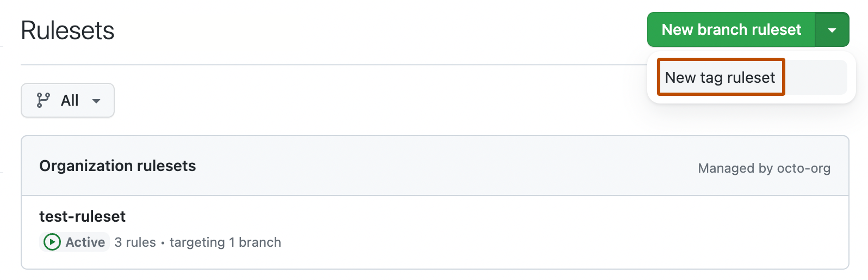Click the green Active play-circle icon
The width and height of the screenshot is (868, 280).
(52, 242)
